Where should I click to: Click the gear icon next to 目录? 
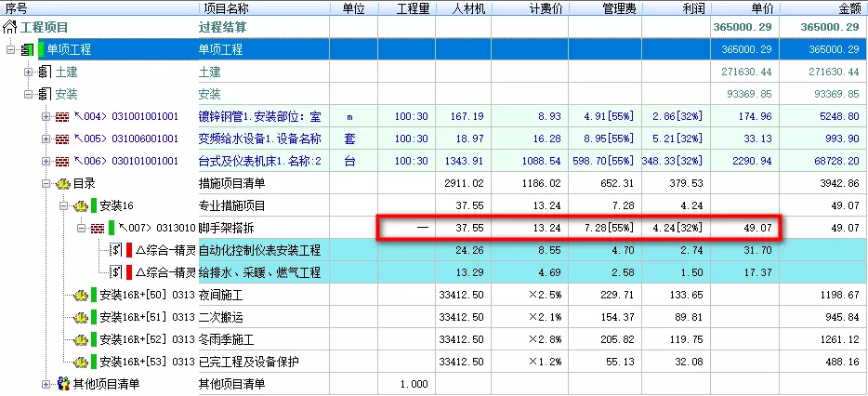tap(63, 184)
